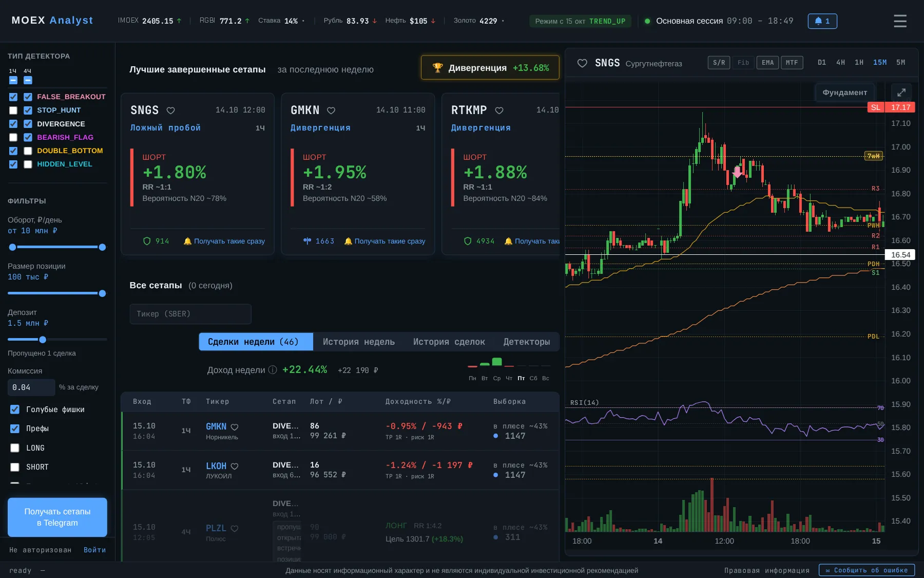924x578 pixels.
Task: Favorite SNGS with chart header heart
Action: [x=582, y=63]
